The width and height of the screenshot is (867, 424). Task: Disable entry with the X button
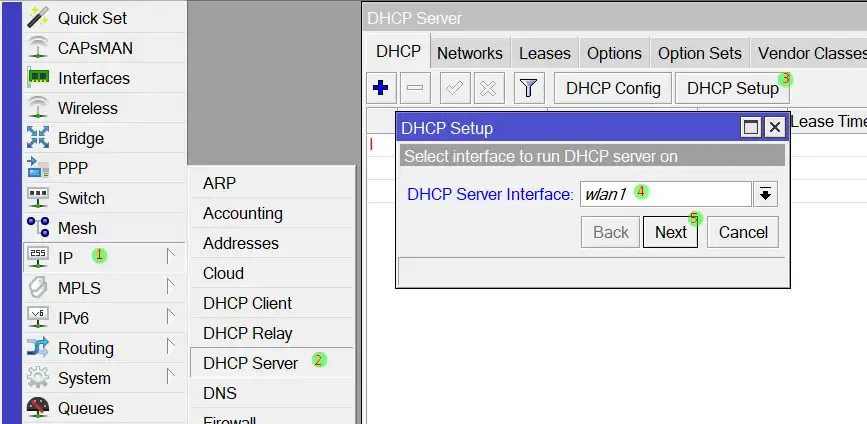488,88
